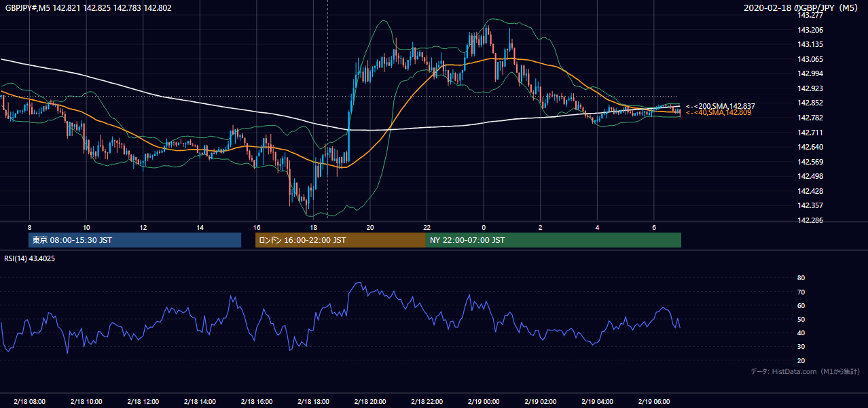Click the 2/19 04:00 date label
Screen dimensions: 868x408
point(597,401)
